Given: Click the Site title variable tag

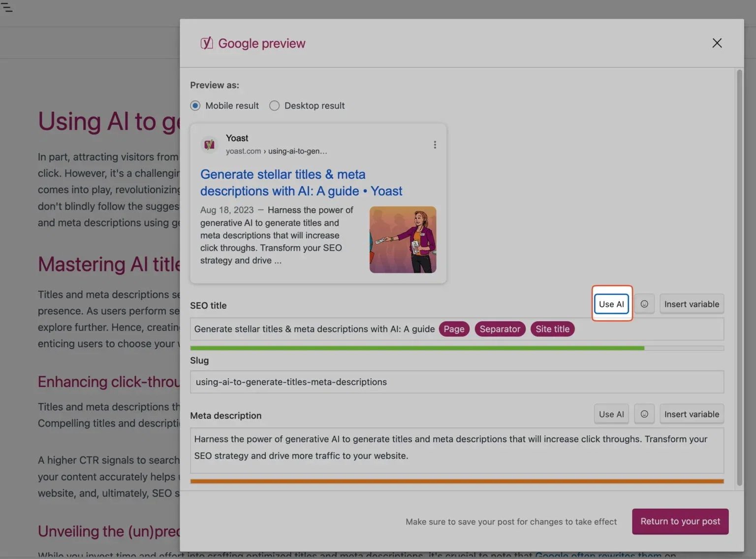Looking at the screenshot, I should click(552, 329).
